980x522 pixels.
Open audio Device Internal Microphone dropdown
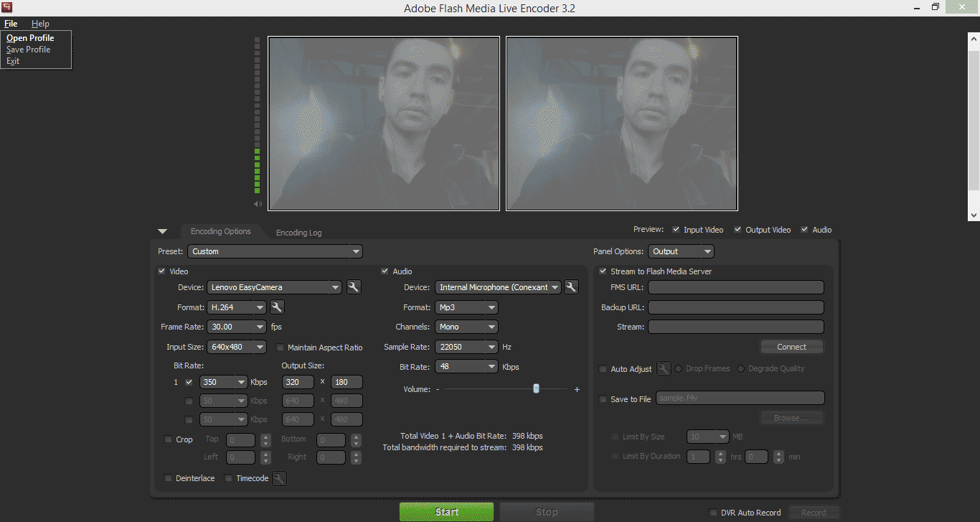(x=498, y=287)
